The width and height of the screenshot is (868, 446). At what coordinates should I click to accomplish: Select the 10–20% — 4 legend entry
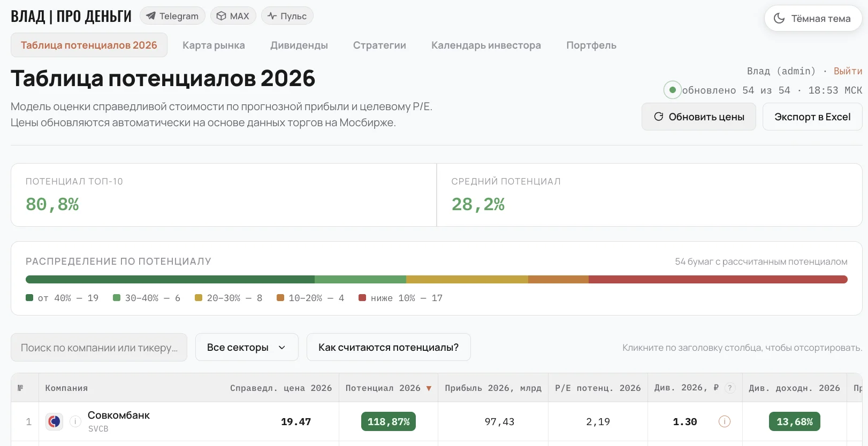point(310,298)
